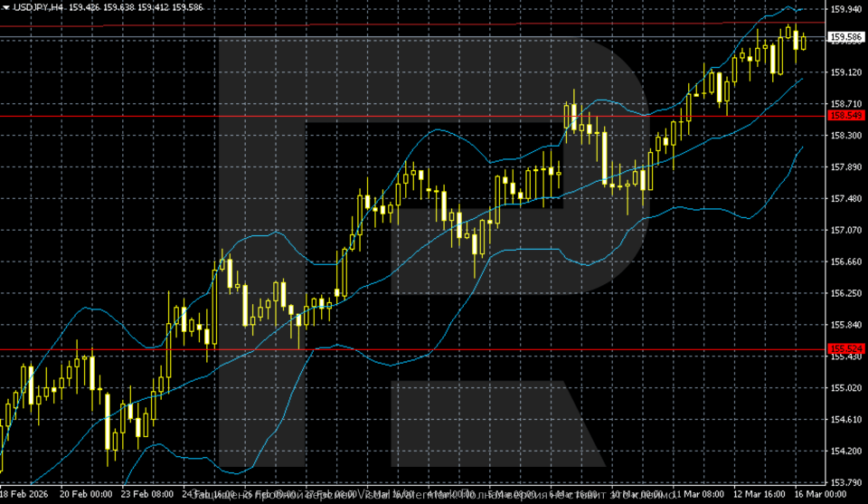868x504 pixels.
Task: Click the 156.250 price scale label
Action: click(x=844, y=293)
